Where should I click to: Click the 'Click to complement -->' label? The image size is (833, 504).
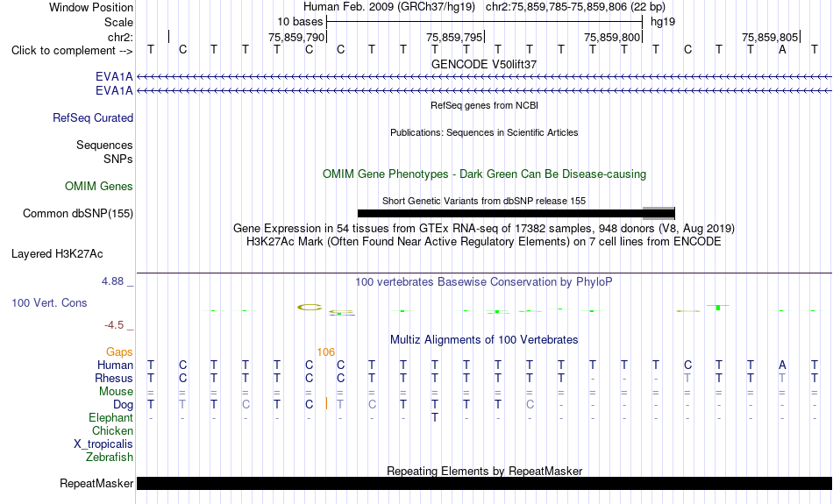pyautogui.click(x=72, y=51)
